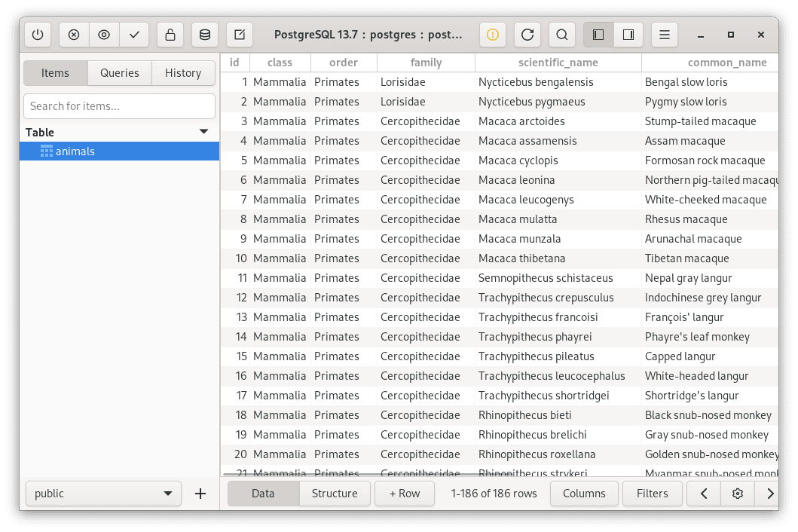The width and height of the screenshot is (798, 532).
Task: Click the lock icon in toolbar
Action: 170,35
